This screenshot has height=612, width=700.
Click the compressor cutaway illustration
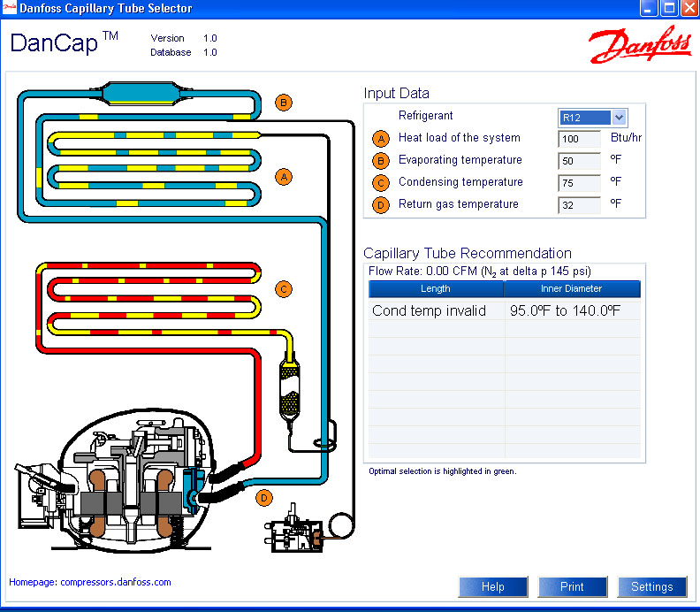pos(129,480)
